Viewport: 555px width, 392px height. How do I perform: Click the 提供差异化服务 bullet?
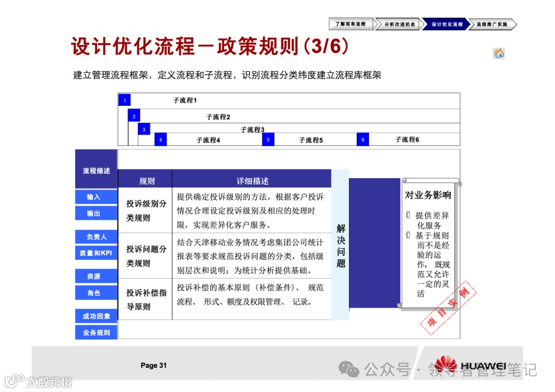point(428,220)
